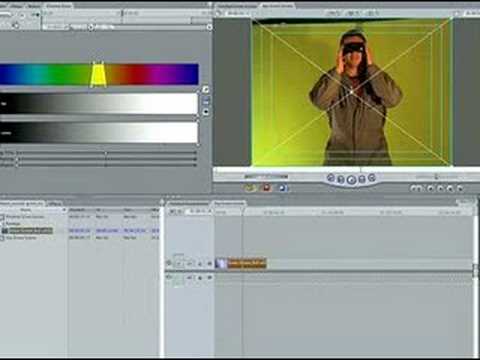Click the reset button at Viewer top right

tap(209, 27)
